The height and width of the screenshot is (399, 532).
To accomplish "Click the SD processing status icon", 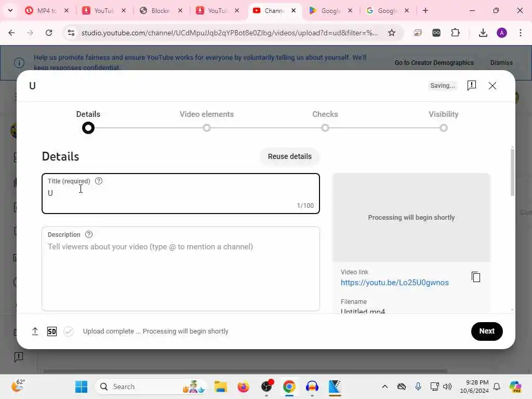I will coord(52,331).
